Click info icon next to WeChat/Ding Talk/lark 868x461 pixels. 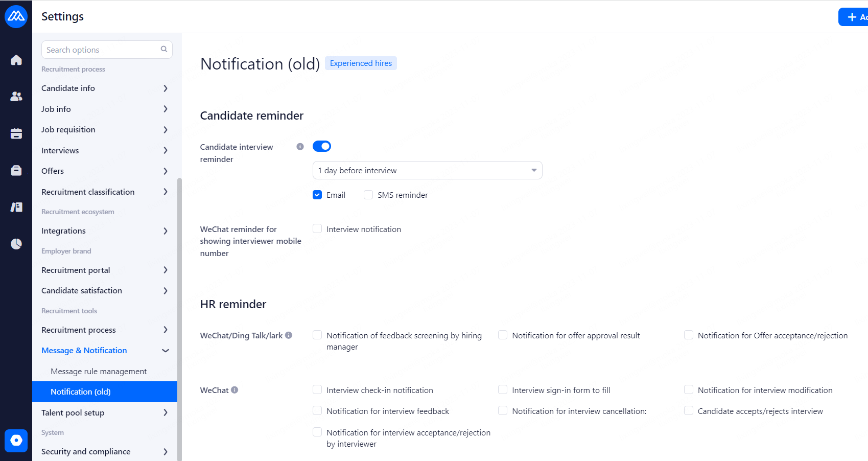[x=289, y=335]
